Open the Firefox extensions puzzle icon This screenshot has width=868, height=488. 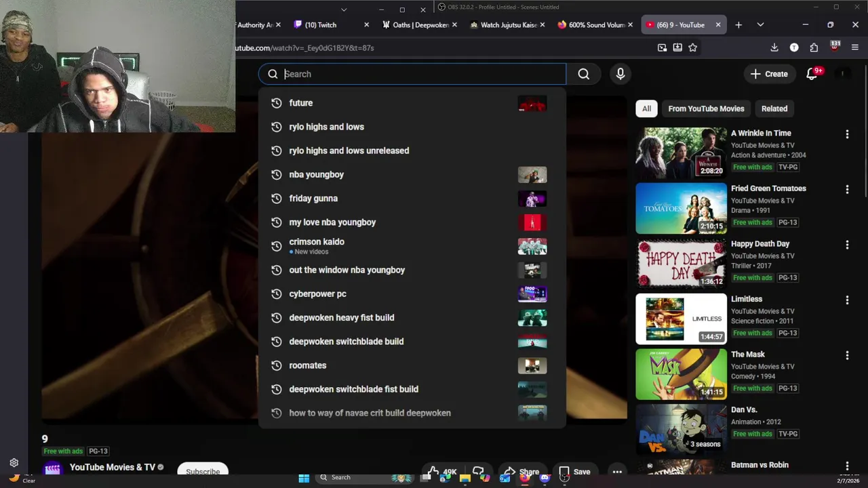814,47
